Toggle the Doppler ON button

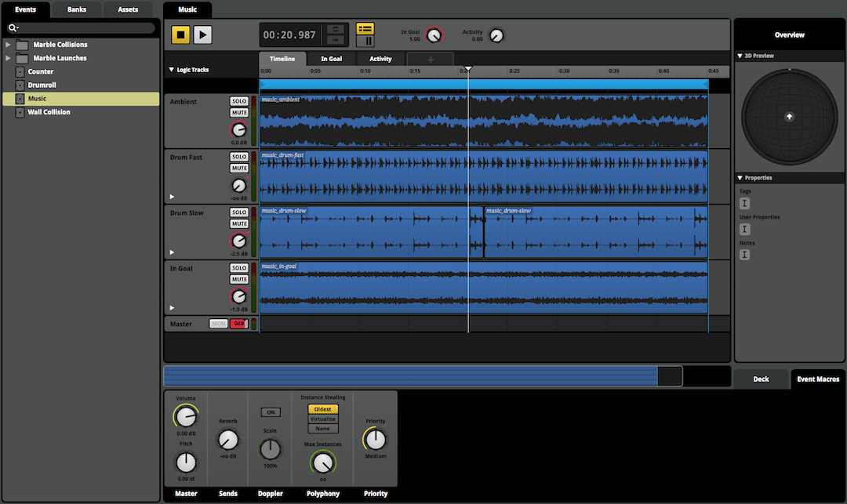click(271, 412)
